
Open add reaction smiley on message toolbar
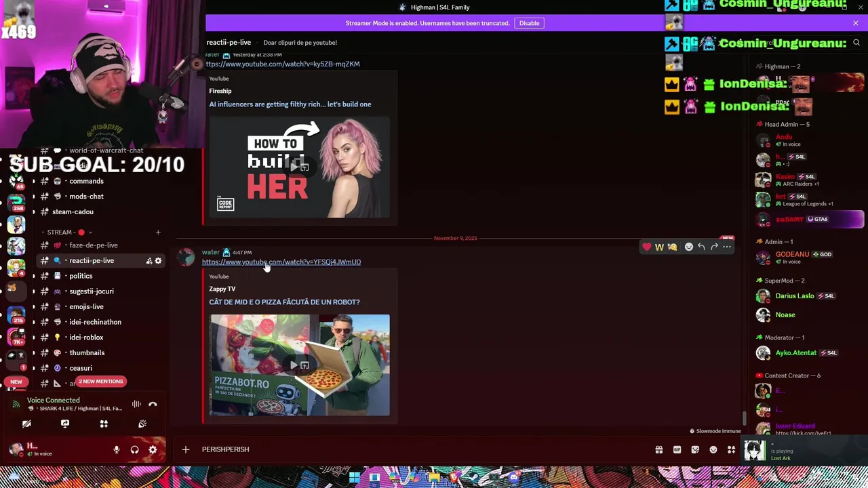coord(689,247)
